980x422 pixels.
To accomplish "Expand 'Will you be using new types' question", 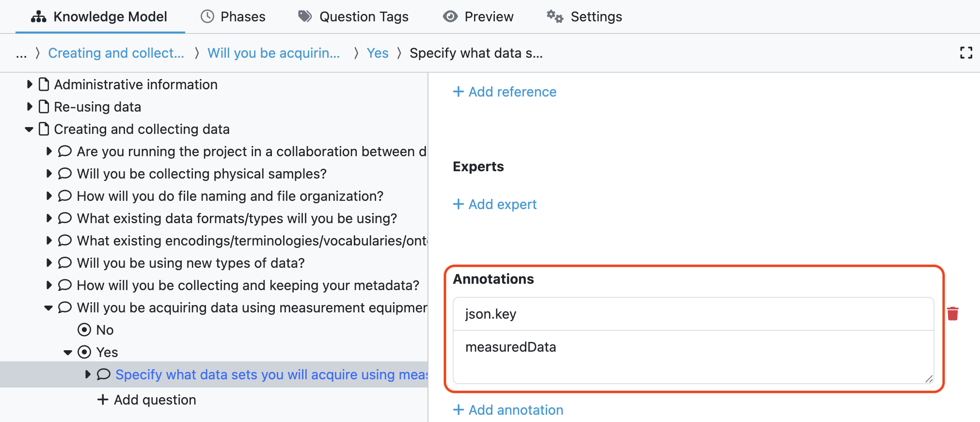I will coord(49,263).
